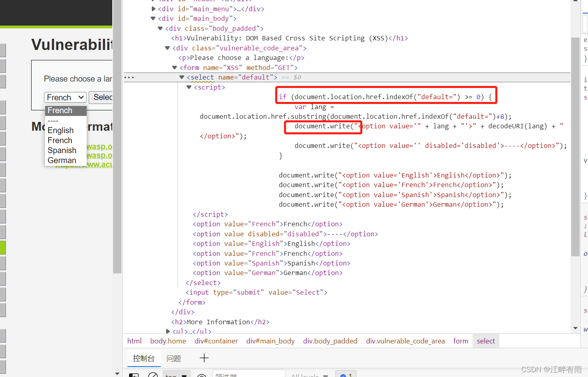This screenshot has width=588, height=377.
Task: Select the option value="German" DOM line
Action: (268, 273)
